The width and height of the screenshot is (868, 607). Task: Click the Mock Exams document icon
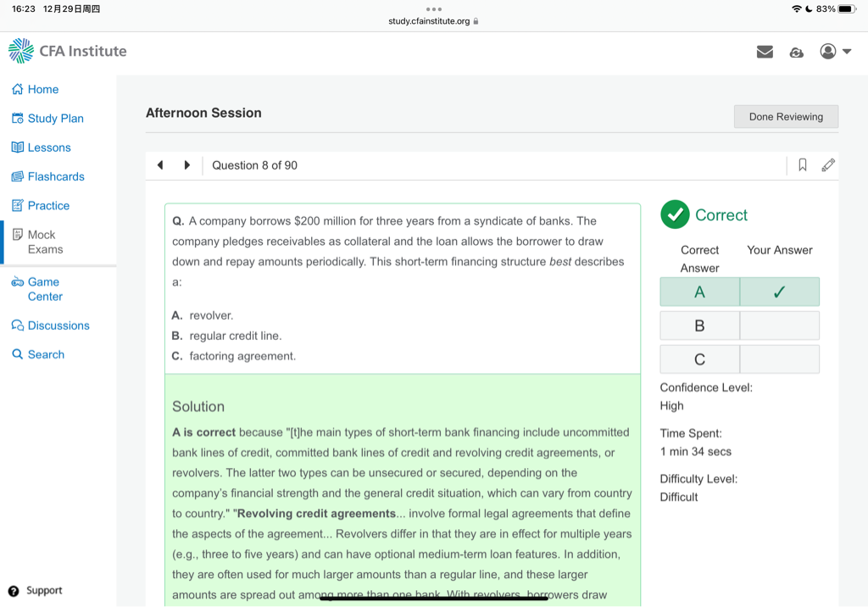pos(18,234)
